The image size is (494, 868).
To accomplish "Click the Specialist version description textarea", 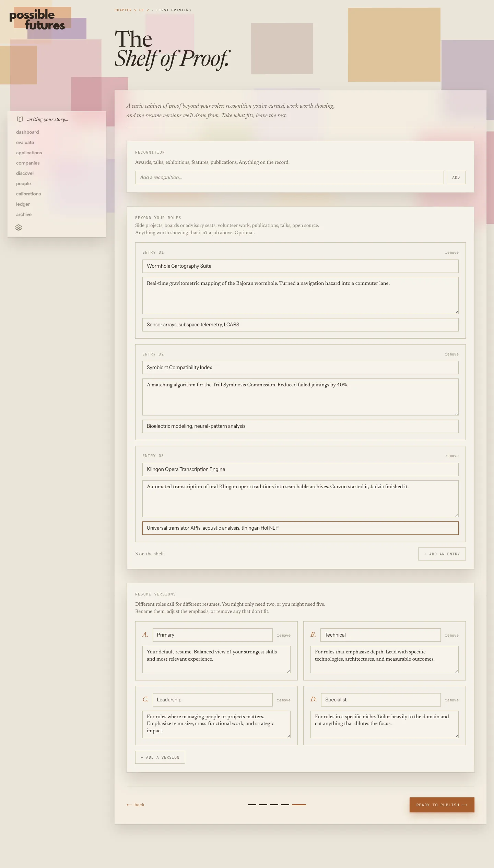I will pyautogui.click(x=384, y=724).
